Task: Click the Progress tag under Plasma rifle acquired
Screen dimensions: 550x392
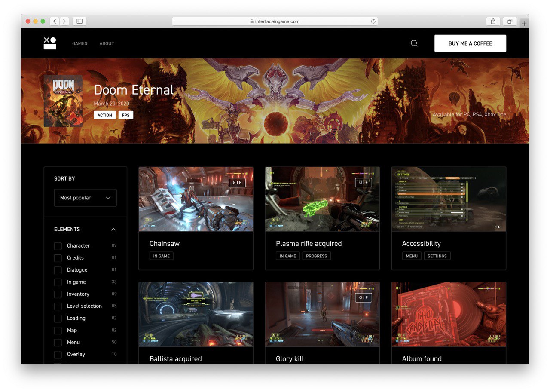Action: pyautogui.click(x=317, y=256)
